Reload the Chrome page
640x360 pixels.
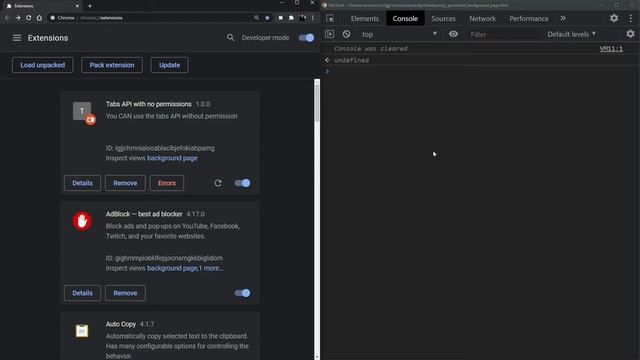tap(29, 18)
